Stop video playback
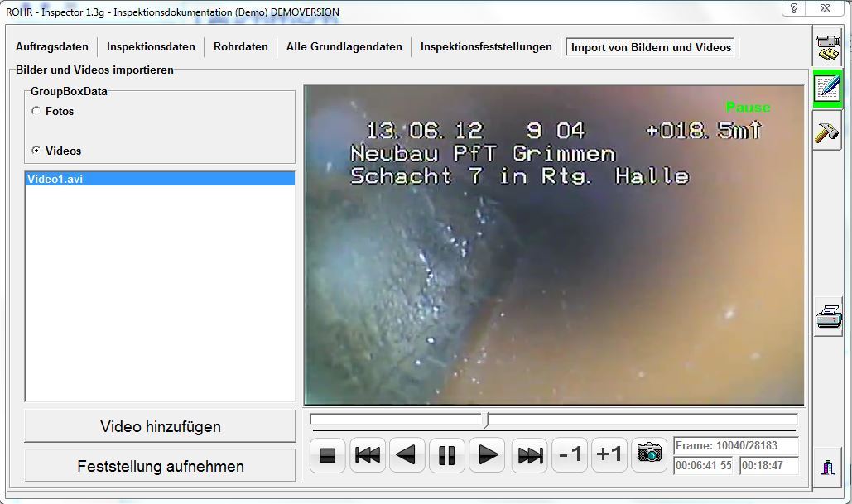The height and width of the screenshot is (504, 852). coord(327,455)
